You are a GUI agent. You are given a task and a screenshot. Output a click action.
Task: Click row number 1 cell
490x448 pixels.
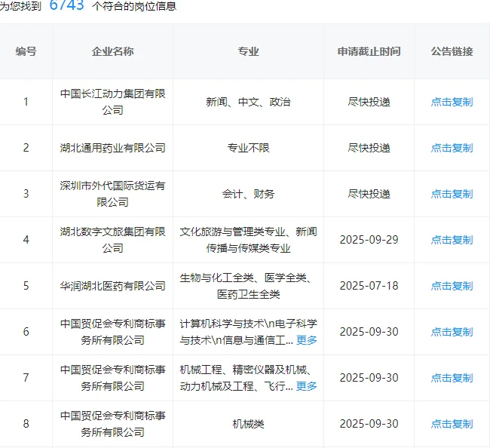(x=26, y=102)
